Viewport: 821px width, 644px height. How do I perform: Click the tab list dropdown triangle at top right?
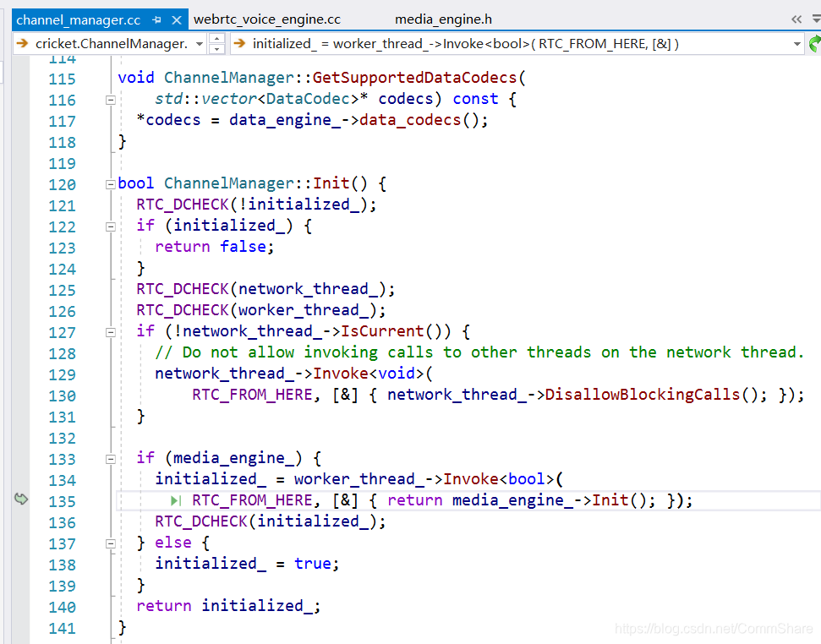[816, 19]
